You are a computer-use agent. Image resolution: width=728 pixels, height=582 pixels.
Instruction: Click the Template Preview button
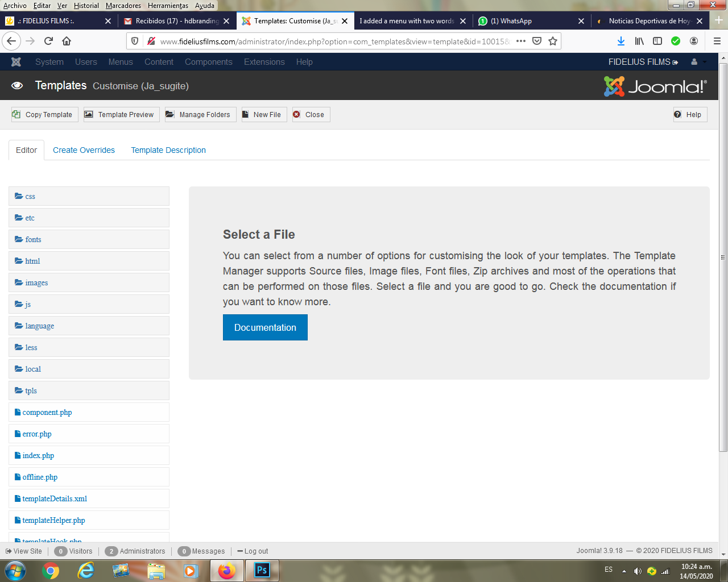point(122,114)
